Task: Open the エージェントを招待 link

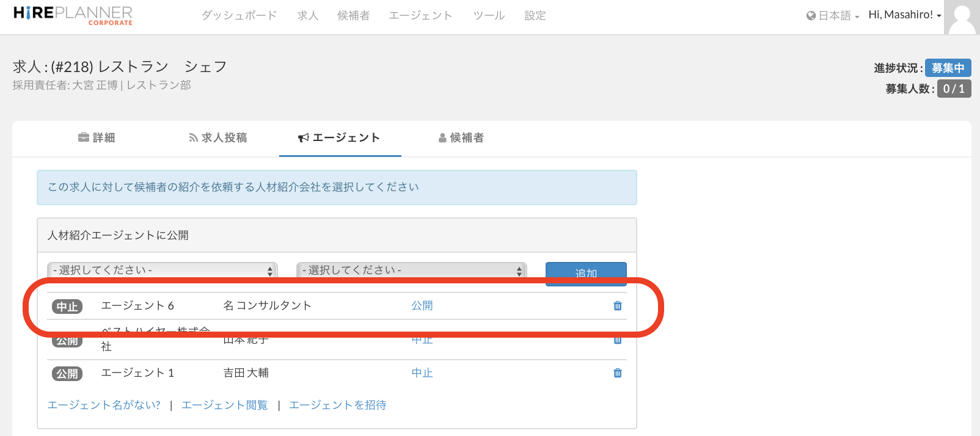Action: click(x=337, y=405)
